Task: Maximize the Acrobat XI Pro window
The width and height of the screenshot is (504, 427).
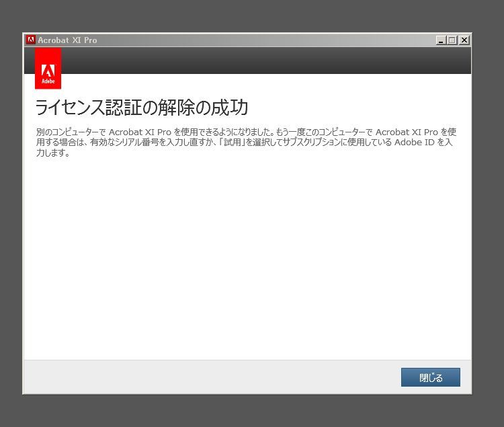Action: (452, 40)
